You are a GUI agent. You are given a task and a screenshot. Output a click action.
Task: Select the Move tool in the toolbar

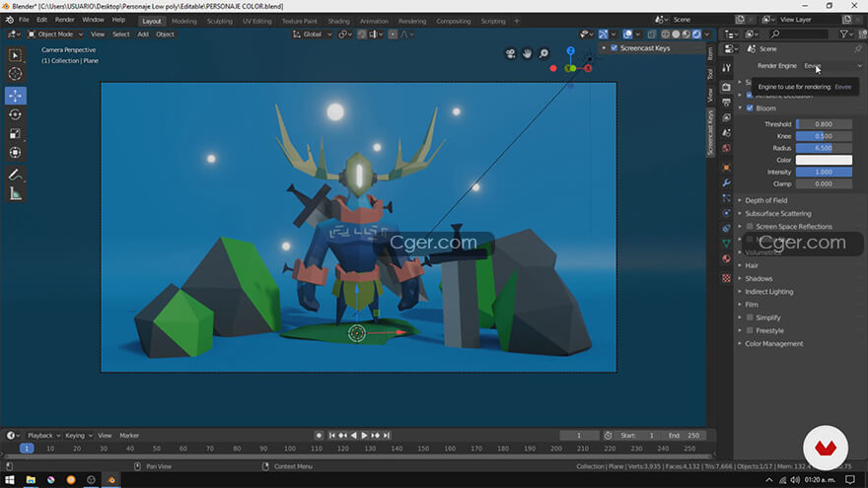click(15, 96)
